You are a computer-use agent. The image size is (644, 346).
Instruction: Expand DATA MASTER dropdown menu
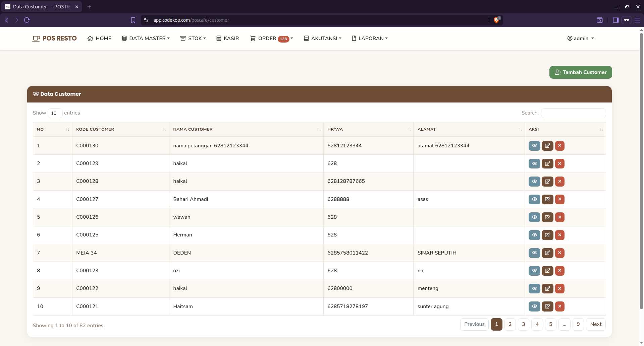(x=146, y=39)
